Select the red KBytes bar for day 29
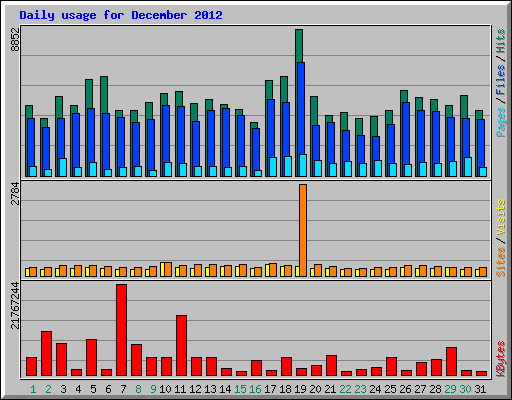The image size is (512, 400). 451,362
